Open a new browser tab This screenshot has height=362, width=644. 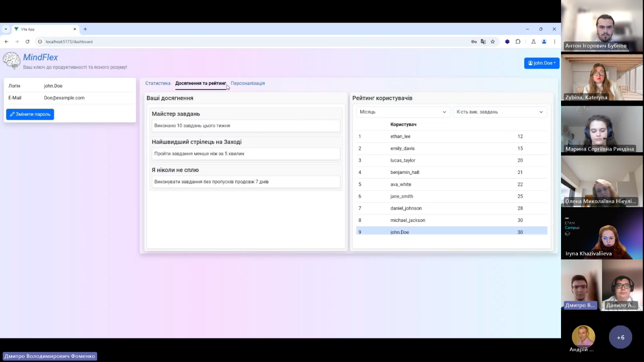coord(85,29)
